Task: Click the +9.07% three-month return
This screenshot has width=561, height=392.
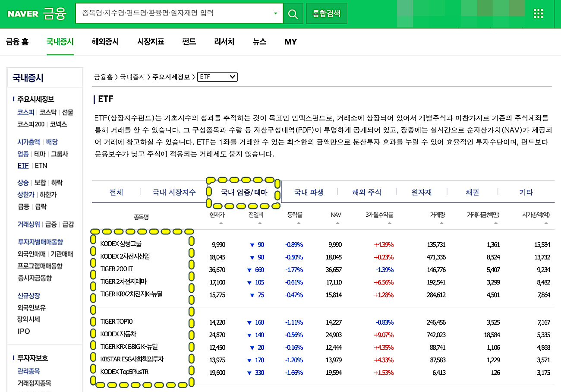Action: [x=384, y=335]
